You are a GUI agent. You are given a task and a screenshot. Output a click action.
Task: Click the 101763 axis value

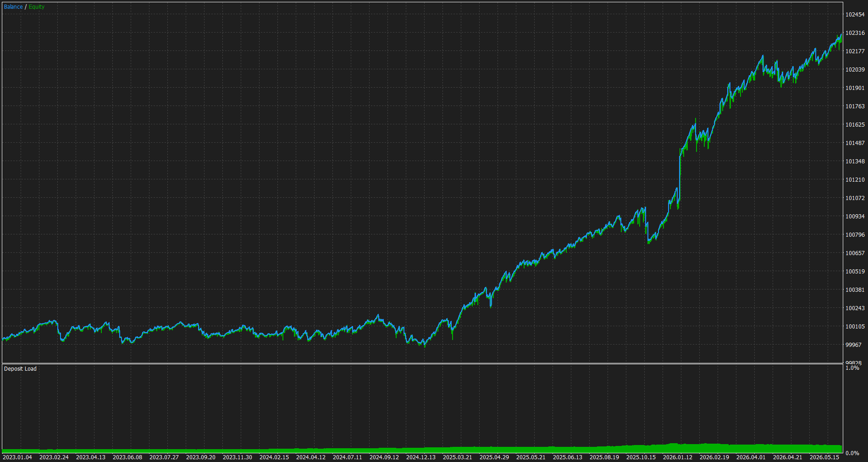click(855, 106)
